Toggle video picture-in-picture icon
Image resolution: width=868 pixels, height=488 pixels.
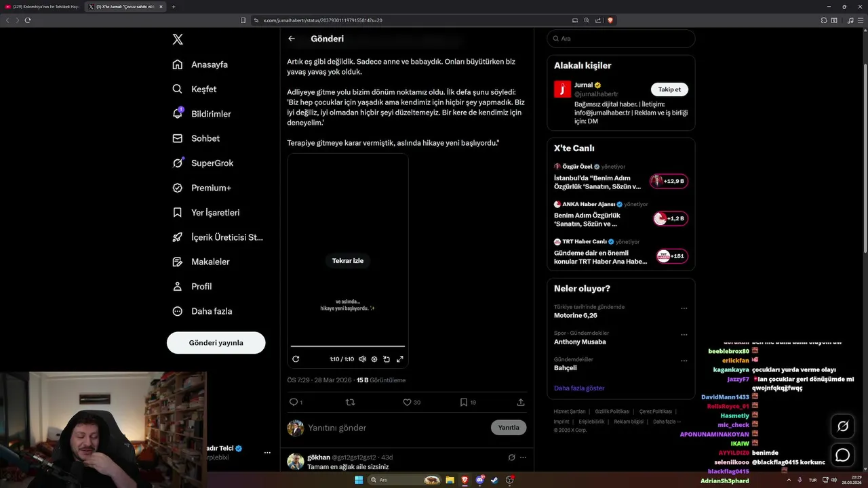(x=387, y=359)
